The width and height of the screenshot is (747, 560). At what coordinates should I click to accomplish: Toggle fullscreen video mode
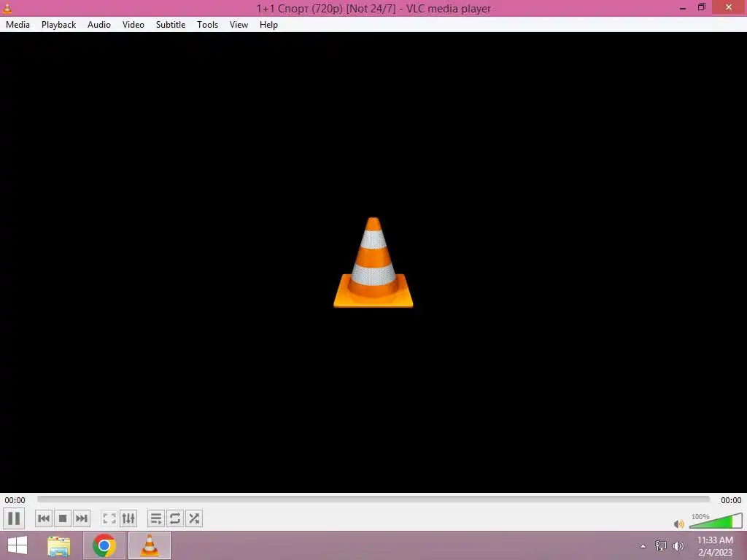pyautogui.click(x=109, y=518)
